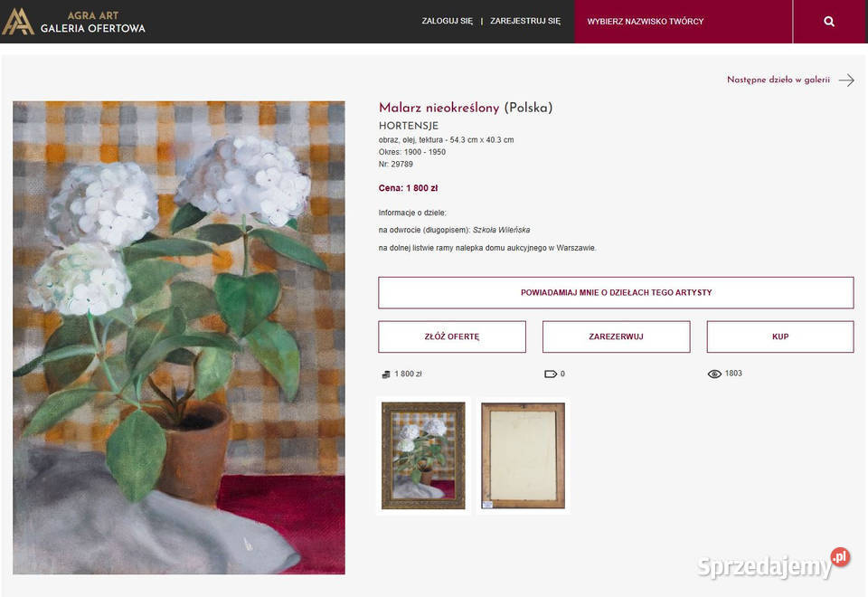Image resolution: width=868 pixels, height=597 pixels.
Task: Click the Galeria Ofertowa header text
Action: 92,28
